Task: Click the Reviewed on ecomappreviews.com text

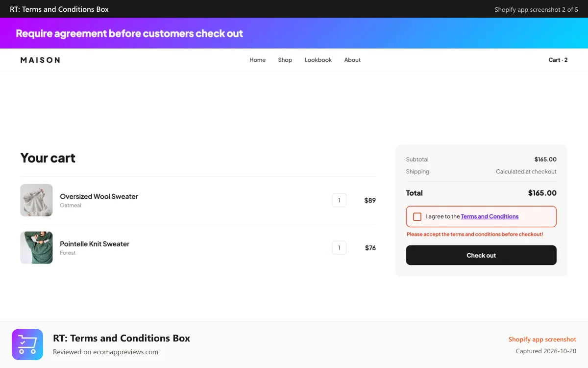Action: click(x=105, y=352)
